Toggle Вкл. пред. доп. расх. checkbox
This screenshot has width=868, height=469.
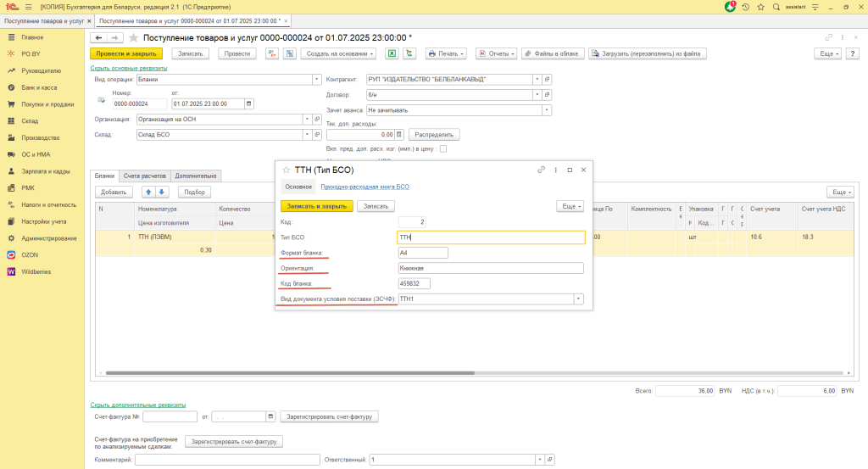[x=443, y=148]
